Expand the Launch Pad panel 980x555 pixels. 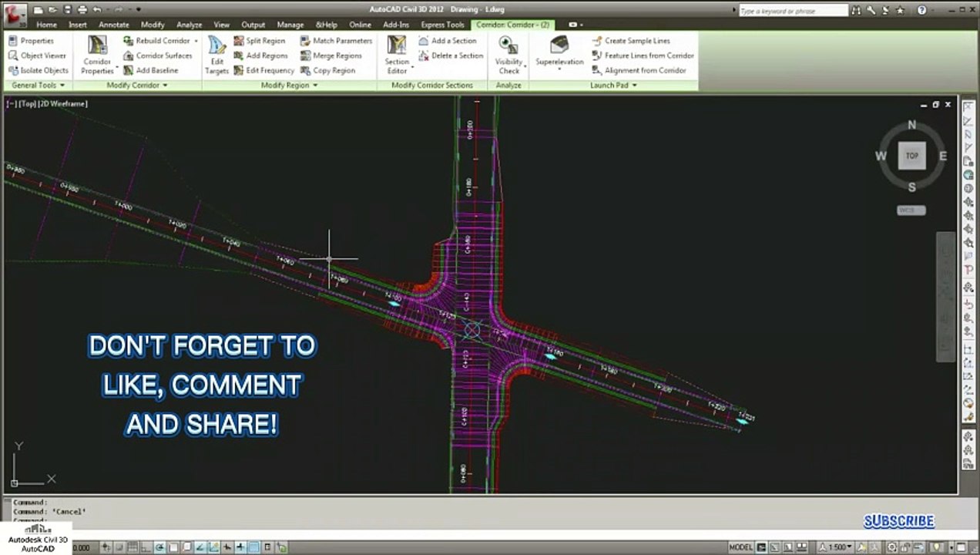tap(613, 86)
